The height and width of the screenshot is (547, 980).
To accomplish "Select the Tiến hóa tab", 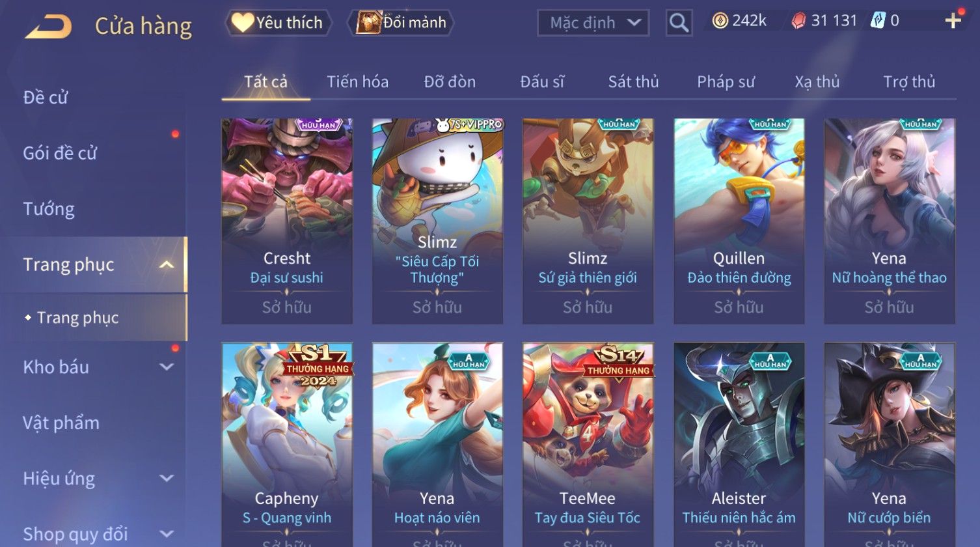I will pyautogui.click(x=357, y=82).
